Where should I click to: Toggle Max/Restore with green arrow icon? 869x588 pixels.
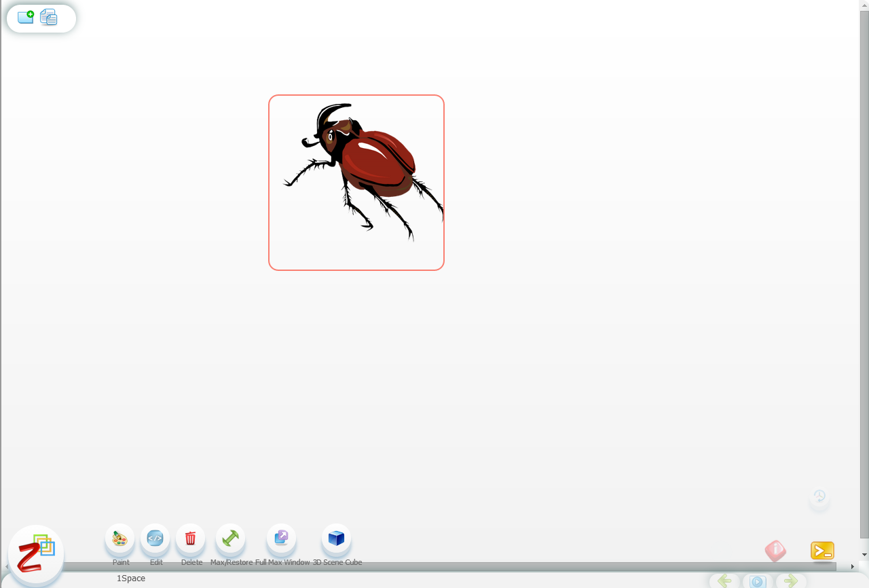pyautogui.click(x=230, y=539)
